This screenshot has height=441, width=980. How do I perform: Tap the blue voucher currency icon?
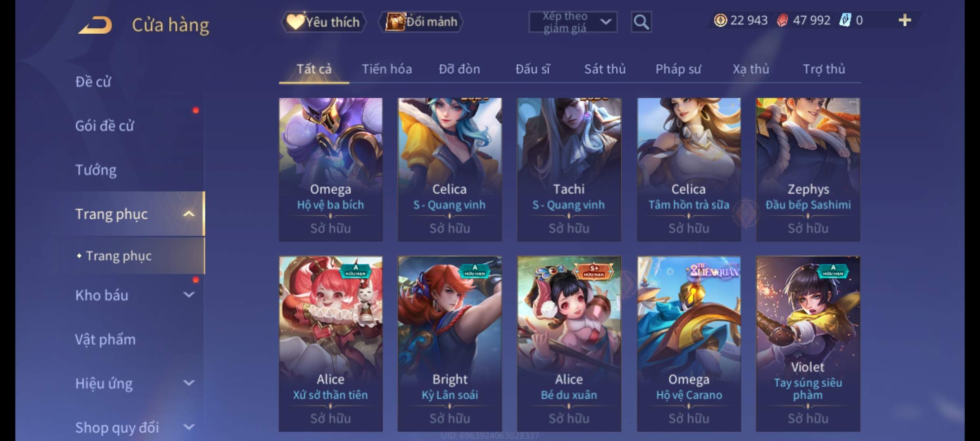tap(845, 20)
